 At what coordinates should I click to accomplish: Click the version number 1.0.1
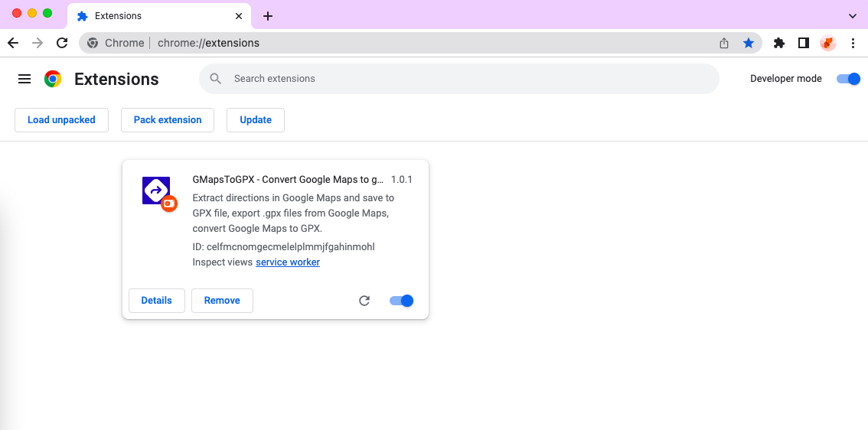(401, 180)
